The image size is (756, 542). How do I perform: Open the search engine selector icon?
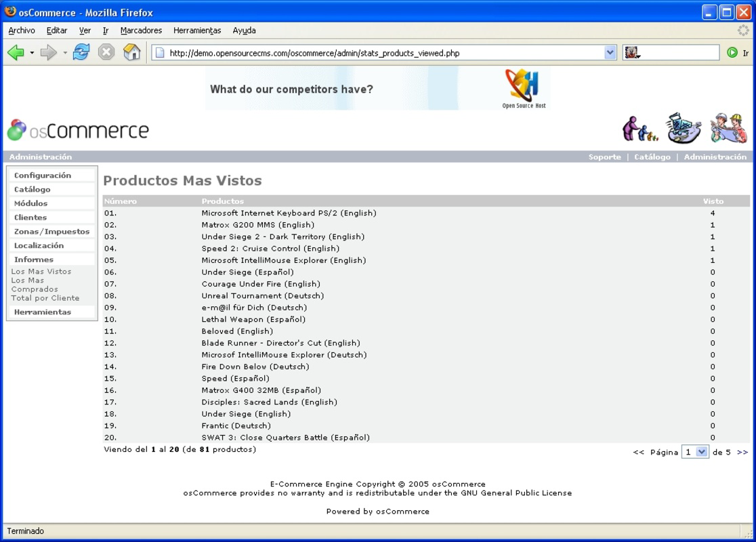[x=632, y=53]
